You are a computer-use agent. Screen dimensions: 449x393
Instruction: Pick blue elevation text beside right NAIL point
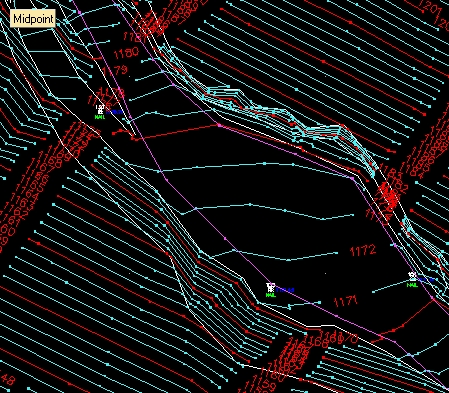tap(426, 280)
